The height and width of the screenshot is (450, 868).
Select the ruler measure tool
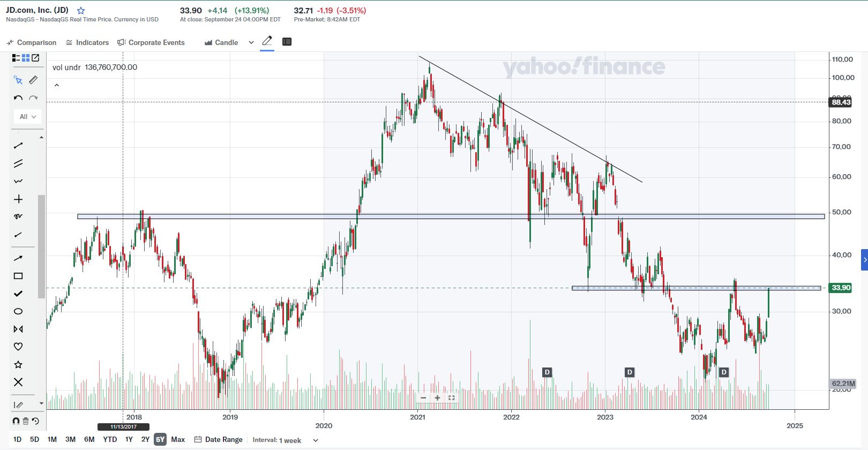click(x=33, y=80)
